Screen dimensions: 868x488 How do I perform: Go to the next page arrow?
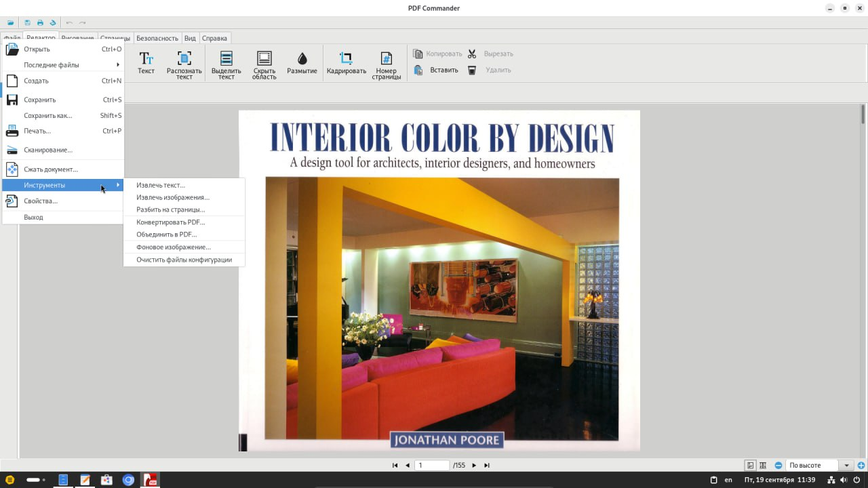[474, 466]
